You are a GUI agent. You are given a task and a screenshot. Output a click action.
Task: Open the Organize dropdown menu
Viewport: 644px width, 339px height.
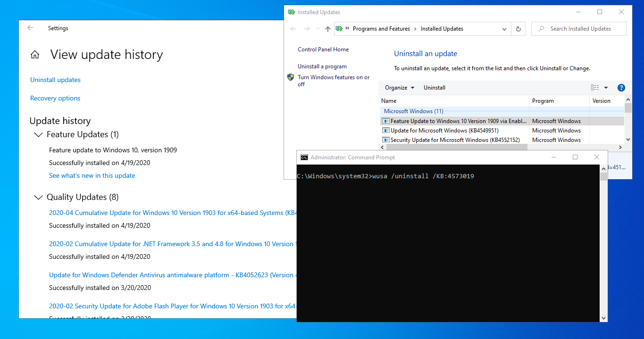(400, 88)
